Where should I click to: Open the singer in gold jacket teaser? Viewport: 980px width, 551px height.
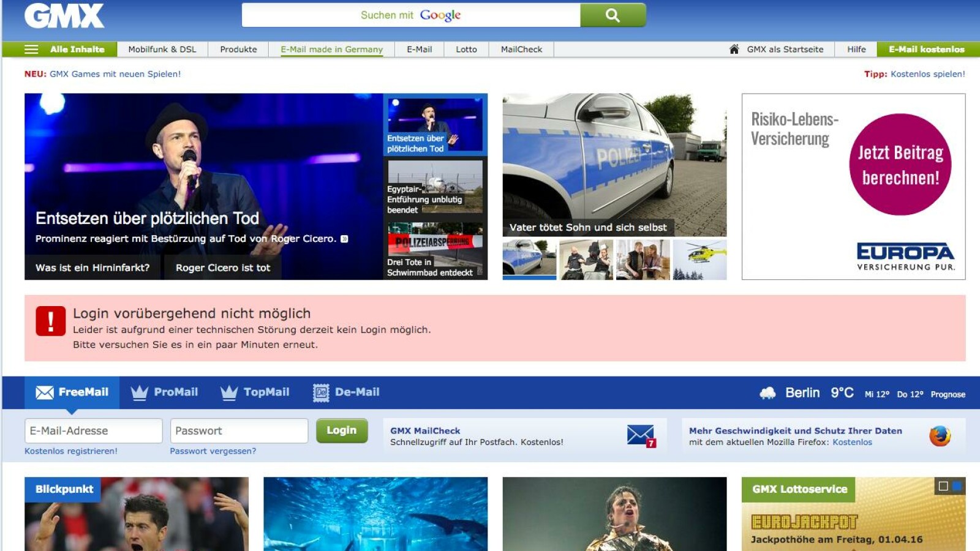coord(614,514)
